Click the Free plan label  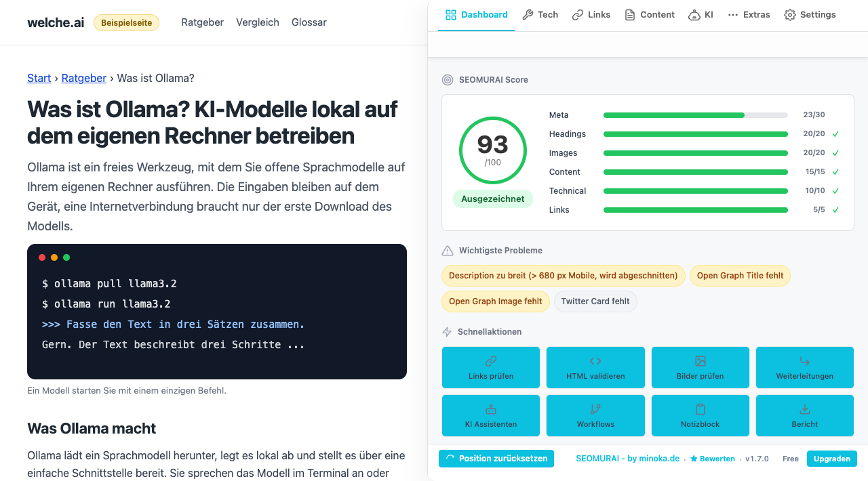click(x=791, y=459)
